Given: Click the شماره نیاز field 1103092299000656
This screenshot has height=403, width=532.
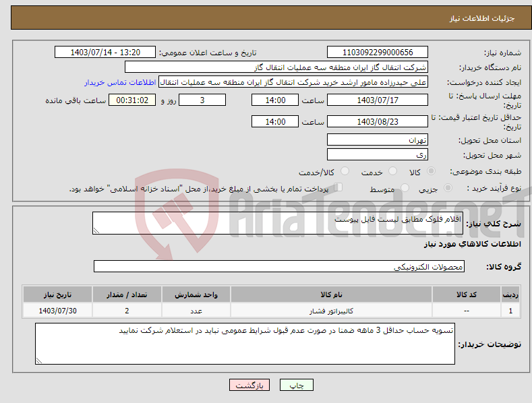Looking at the screenshot, I should point(378,53).
